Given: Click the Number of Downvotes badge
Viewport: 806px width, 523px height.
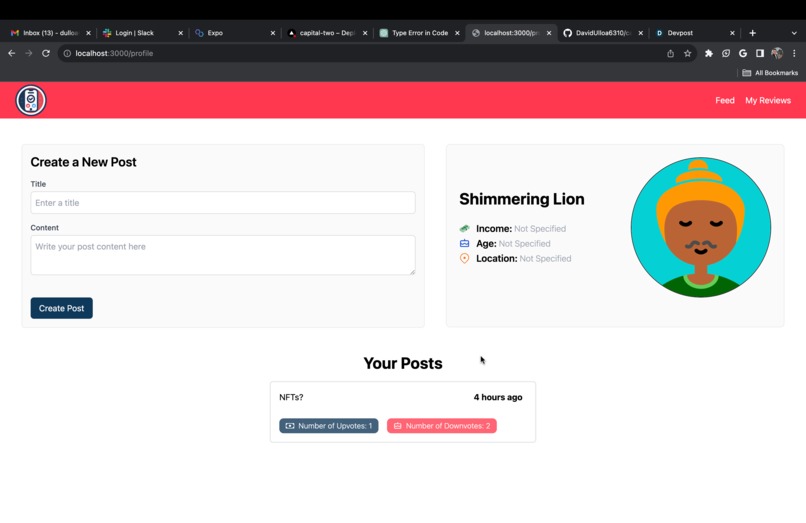Looking at the screenshot, I should pos(442,426).
